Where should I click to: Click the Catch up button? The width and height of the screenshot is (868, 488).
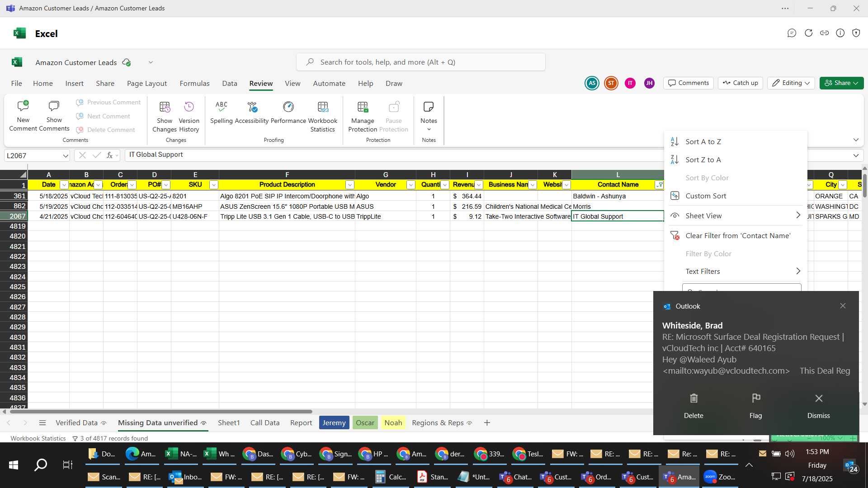[740, 83]
